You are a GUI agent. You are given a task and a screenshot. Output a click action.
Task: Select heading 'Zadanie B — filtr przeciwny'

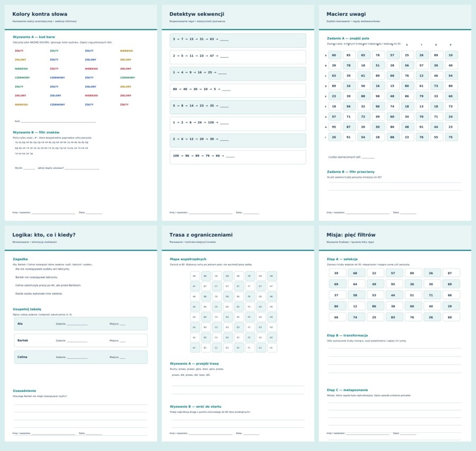pos(351,172)
